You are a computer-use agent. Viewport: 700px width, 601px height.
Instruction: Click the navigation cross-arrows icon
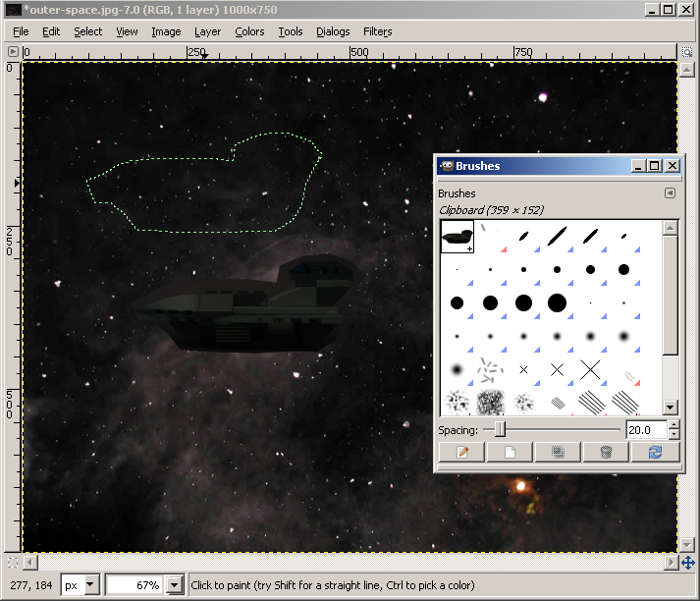pyautogui.click(x=687, y=562)
